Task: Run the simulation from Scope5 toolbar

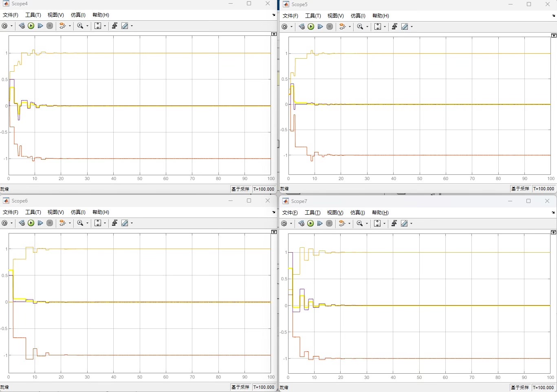Action: point(311,26)
